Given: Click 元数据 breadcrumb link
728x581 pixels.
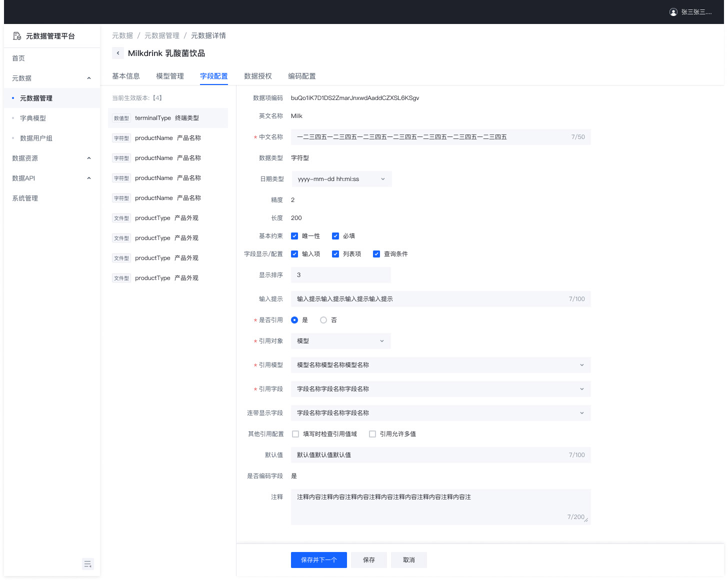Looking at the screenshot, I should click(122, 35).
